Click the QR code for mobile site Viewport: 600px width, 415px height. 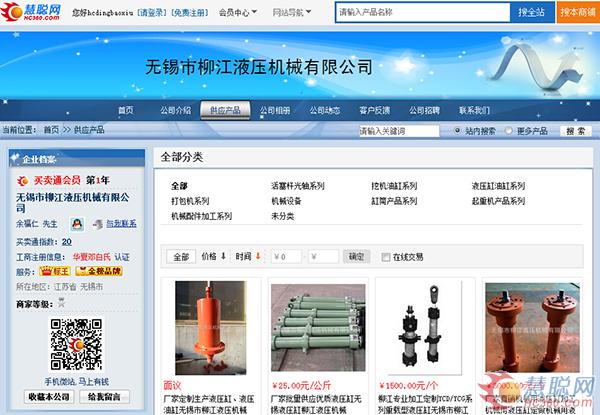tap(77, 345)
